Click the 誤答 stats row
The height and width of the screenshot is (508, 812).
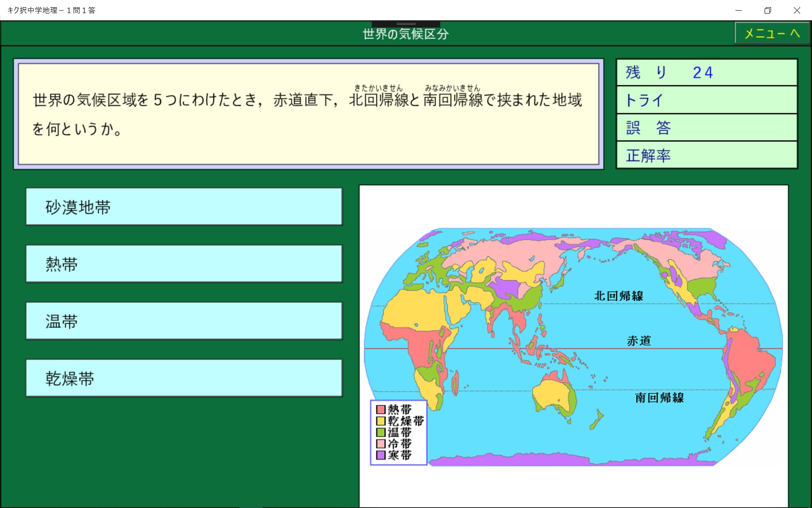pyautogui.click(x=706, y=127)
